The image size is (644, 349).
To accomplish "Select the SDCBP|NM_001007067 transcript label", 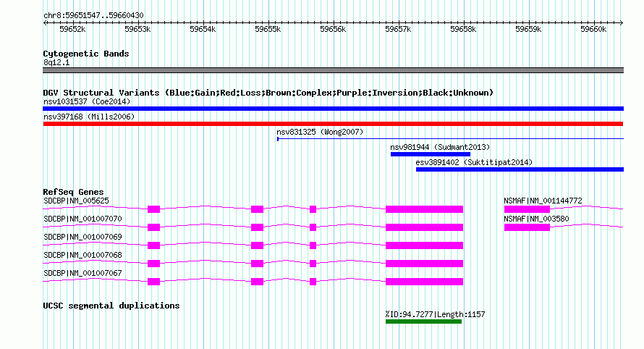I will (82, 274).
